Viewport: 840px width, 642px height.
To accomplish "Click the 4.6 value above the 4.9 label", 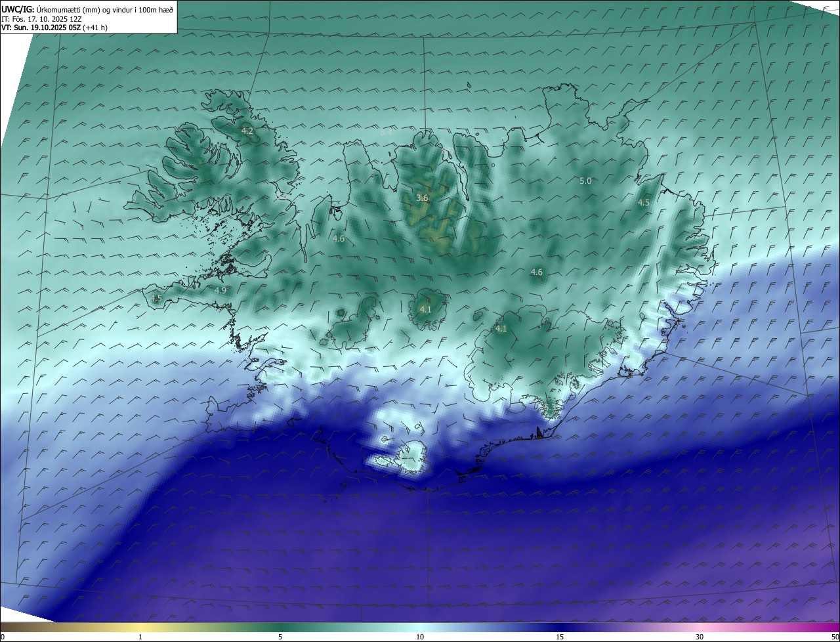I will click(339, 239).
